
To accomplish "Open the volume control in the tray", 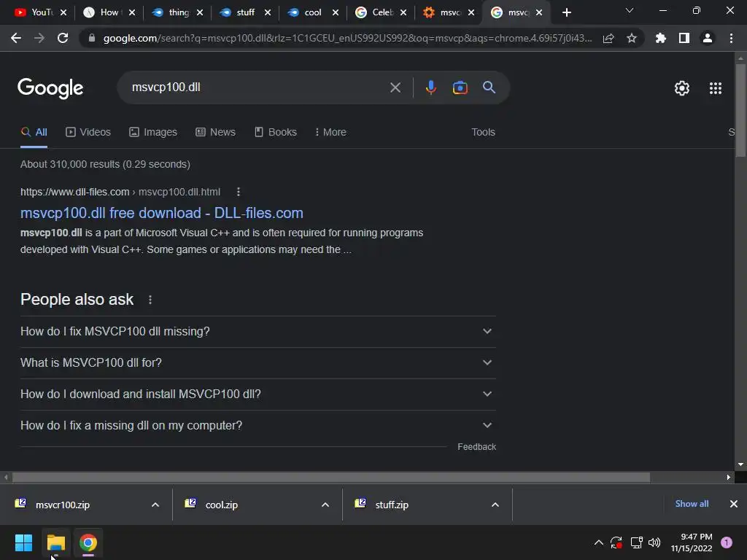I will click(654, 542).
